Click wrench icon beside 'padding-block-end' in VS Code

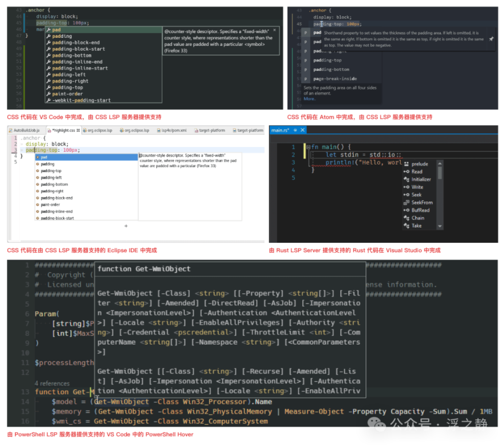coord(48,43)
